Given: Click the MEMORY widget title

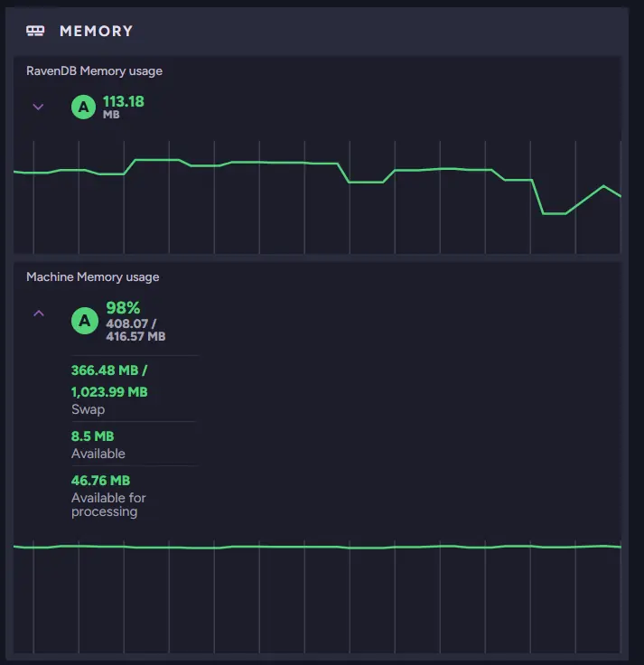Looking at the screenshot, I should coord(96,31).
